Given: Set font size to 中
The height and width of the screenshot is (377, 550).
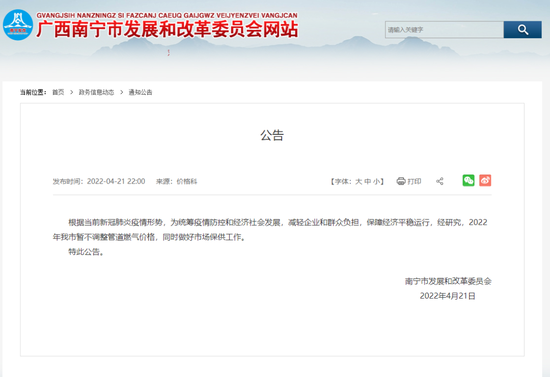Looking at the screenshot, I should click(x=368, y=181).
